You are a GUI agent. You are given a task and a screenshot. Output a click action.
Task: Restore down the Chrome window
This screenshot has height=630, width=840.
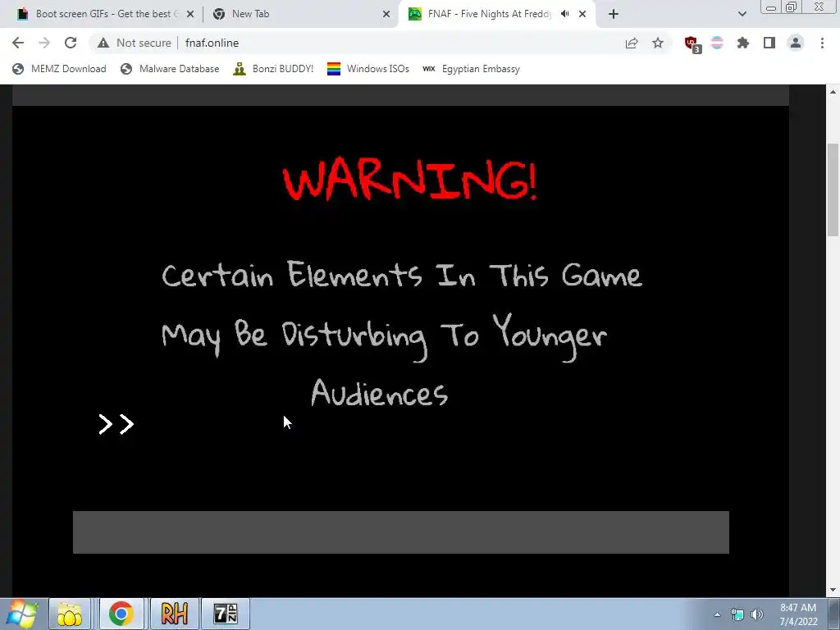click(x=791, y=7)
